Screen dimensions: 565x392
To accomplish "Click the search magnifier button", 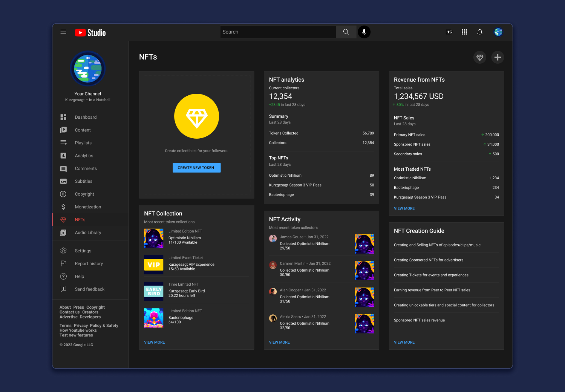I will click(x=346, y=32).
